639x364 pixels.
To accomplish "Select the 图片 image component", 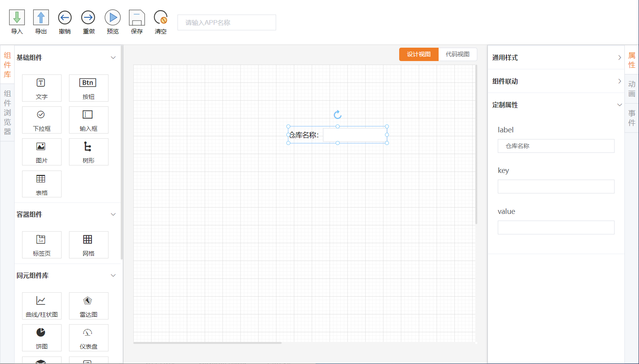I will (x=42, y=152).
